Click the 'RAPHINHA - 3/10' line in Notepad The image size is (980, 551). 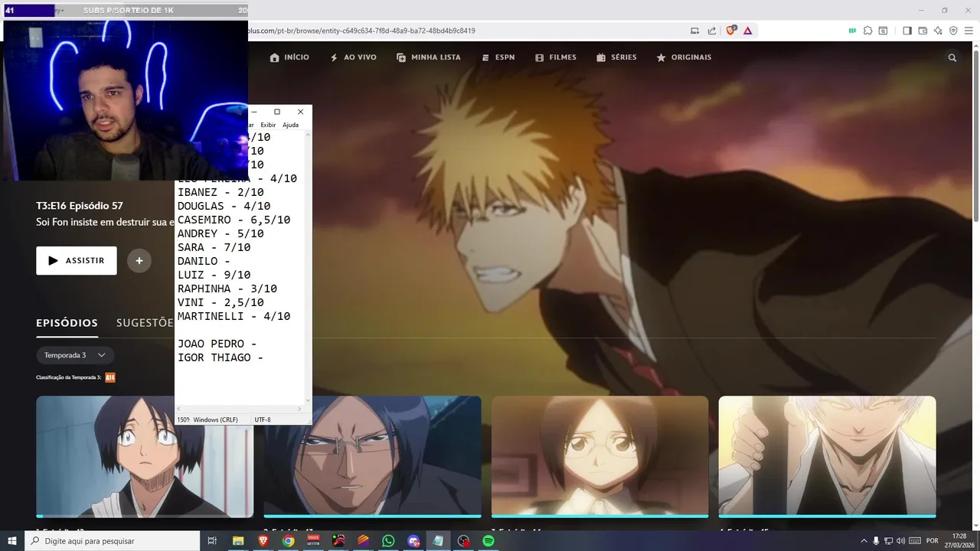click(x=227, y=289)
